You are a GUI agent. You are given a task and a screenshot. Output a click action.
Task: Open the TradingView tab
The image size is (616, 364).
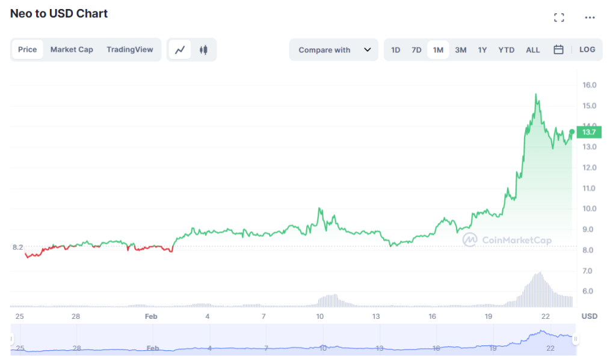tap(130, 49)
